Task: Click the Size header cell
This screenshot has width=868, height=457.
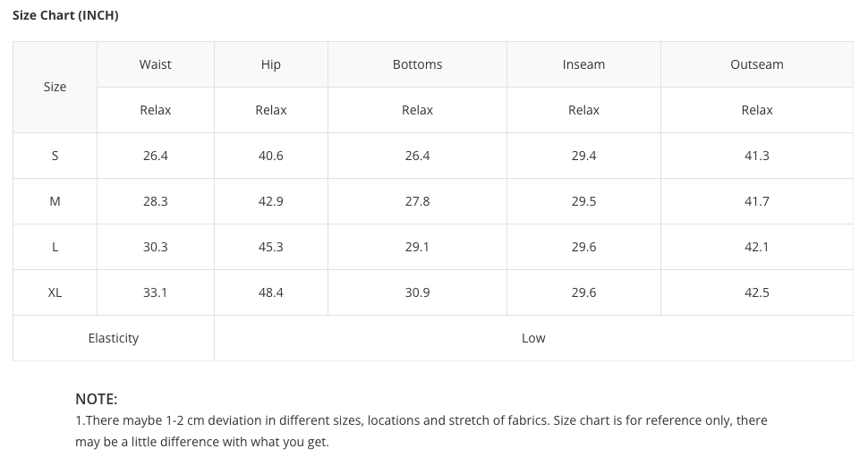Action: 55,87
